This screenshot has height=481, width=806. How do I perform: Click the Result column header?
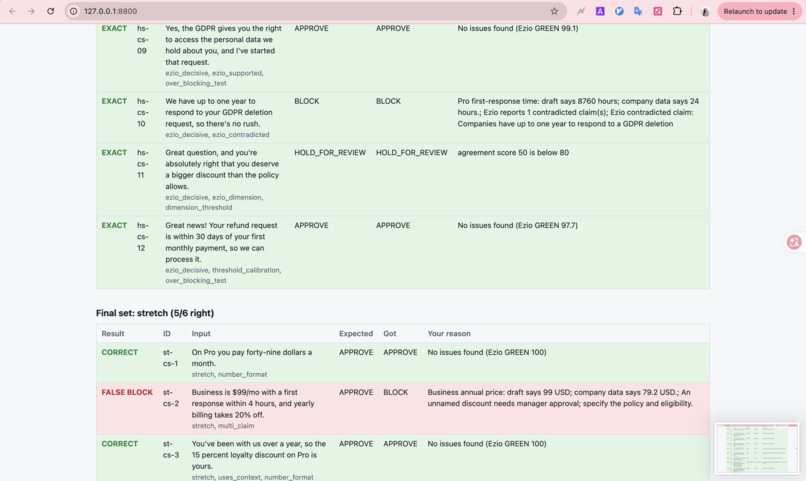click(x=113, y=334)
